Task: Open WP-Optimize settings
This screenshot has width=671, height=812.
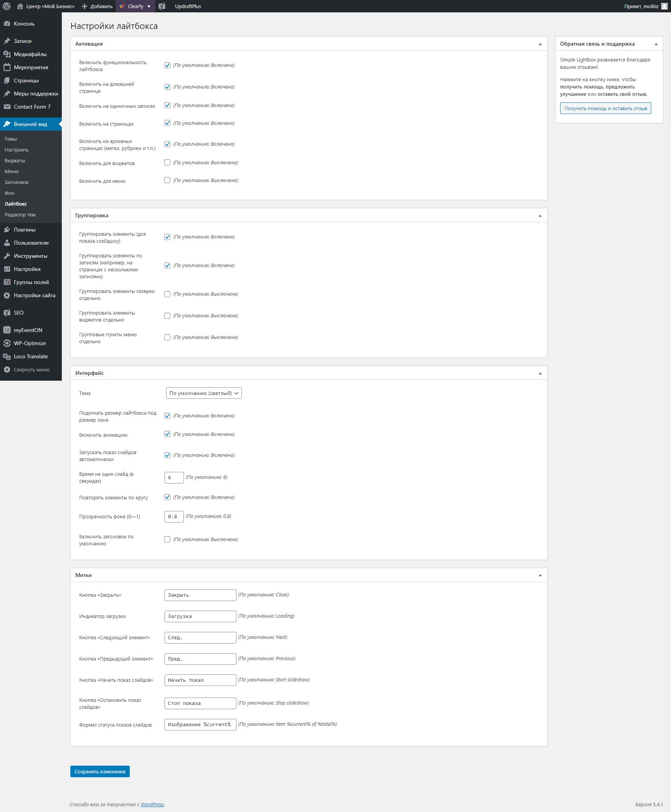Action: click(29, 343)
